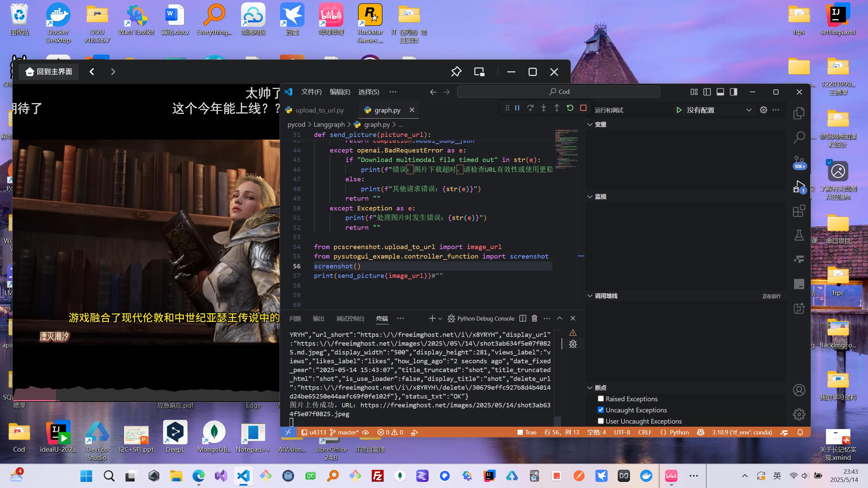
Task: Click the master* branch in status bar
Action: pyautogui.click(x=344, y=432)
